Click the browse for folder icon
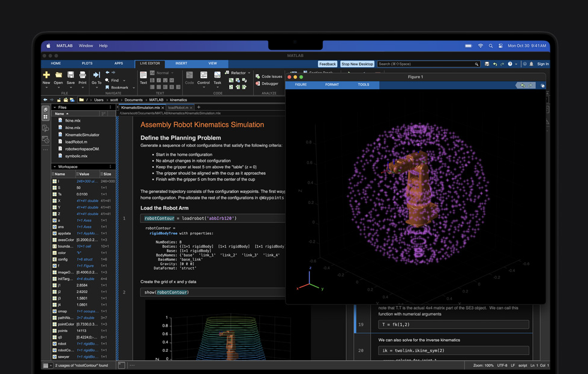Screen dimensions: 588x374 [x=65, y=100]
